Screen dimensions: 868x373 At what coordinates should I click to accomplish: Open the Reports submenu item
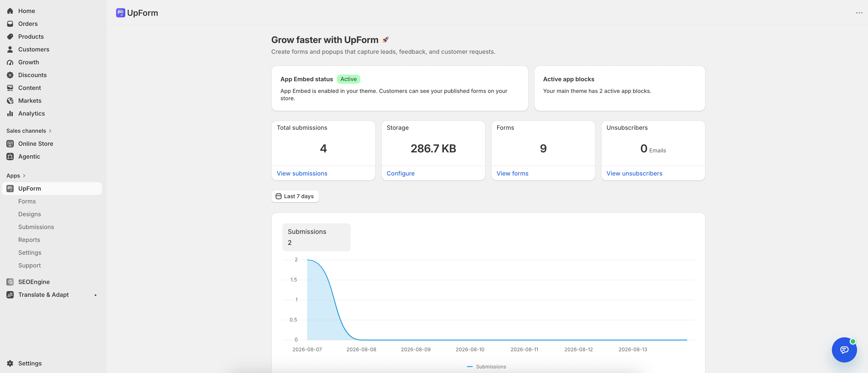(x=29, y=240)
